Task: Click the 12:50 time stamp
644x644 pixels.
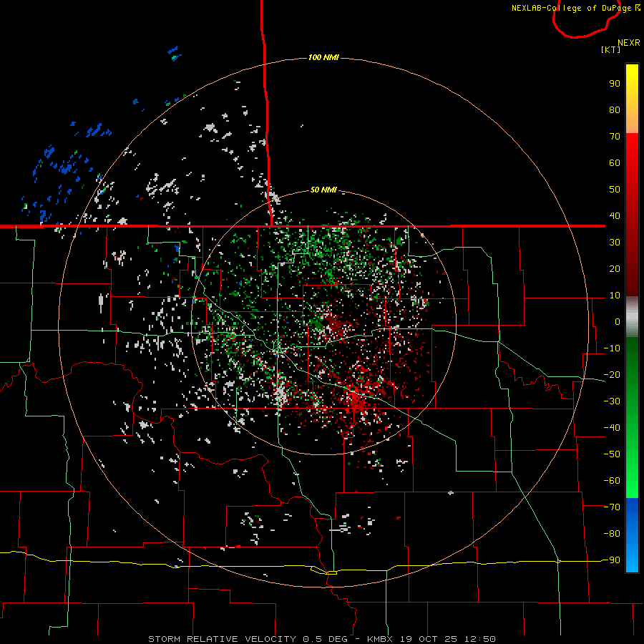Action: click(480, 639)
